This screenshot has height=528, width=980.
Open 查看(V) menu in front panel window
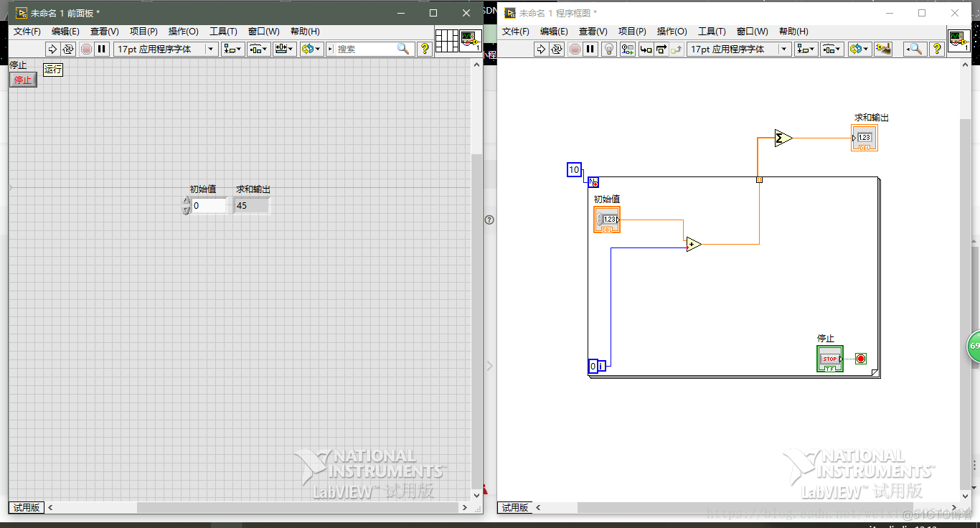pos(105,32)
